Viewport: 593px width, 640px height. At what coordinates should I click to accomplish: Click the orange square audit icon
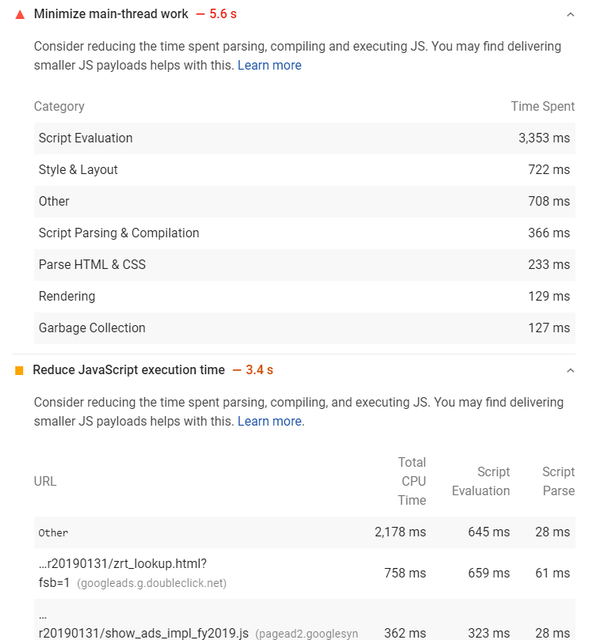point(19,370)
